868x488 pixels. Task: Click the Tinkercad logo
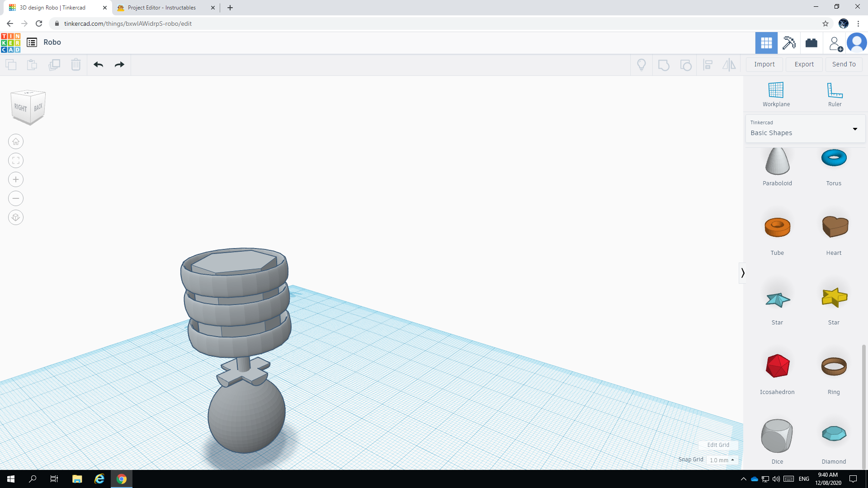[x=10, y=42]
